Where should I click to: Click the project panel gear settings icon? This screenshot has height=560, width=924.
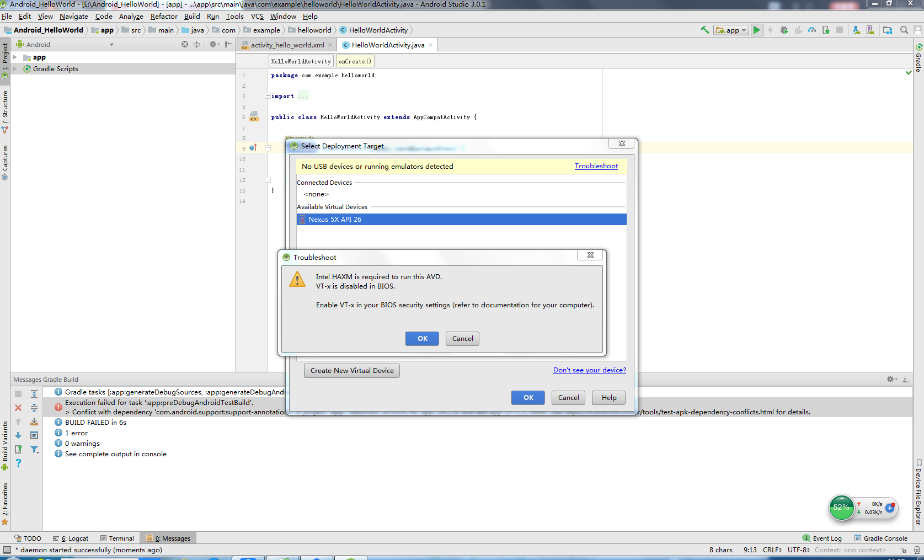[213, 44]
